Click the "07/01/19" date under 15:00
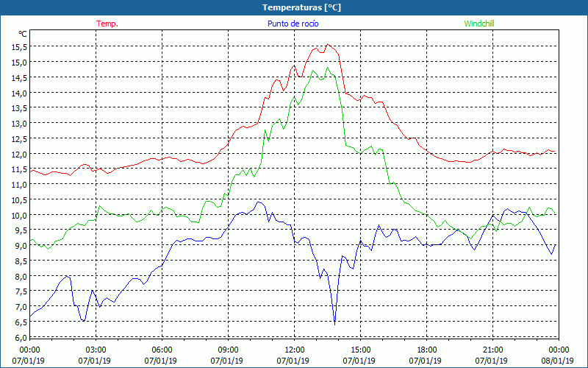 click(359, 361)
